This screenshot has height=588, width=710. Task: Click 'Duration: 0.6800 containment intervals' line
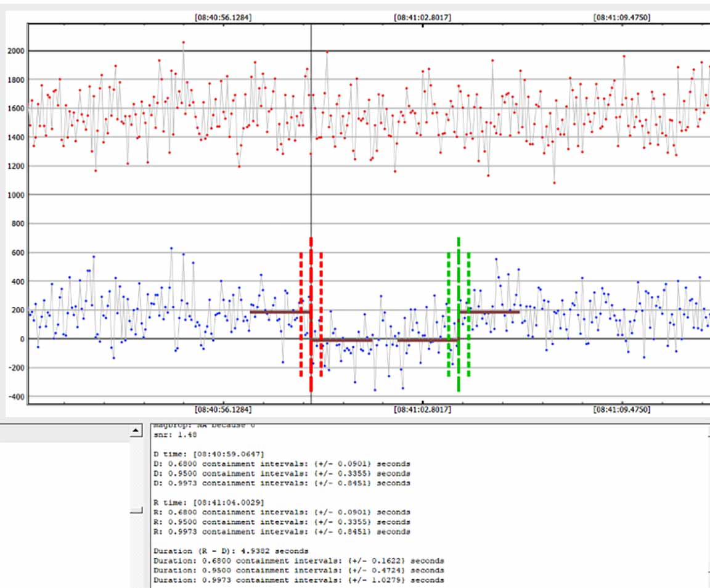point(299,560)
